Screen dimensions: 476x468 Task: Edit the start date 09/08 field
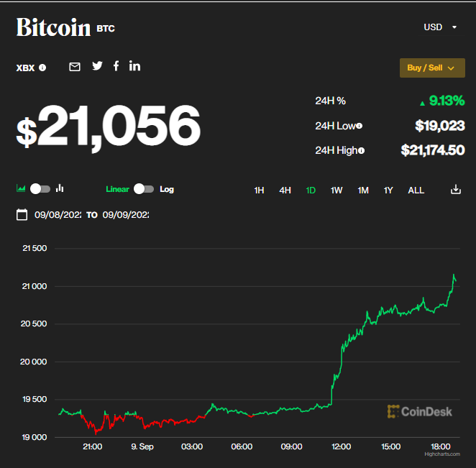(x=58, y=215)
